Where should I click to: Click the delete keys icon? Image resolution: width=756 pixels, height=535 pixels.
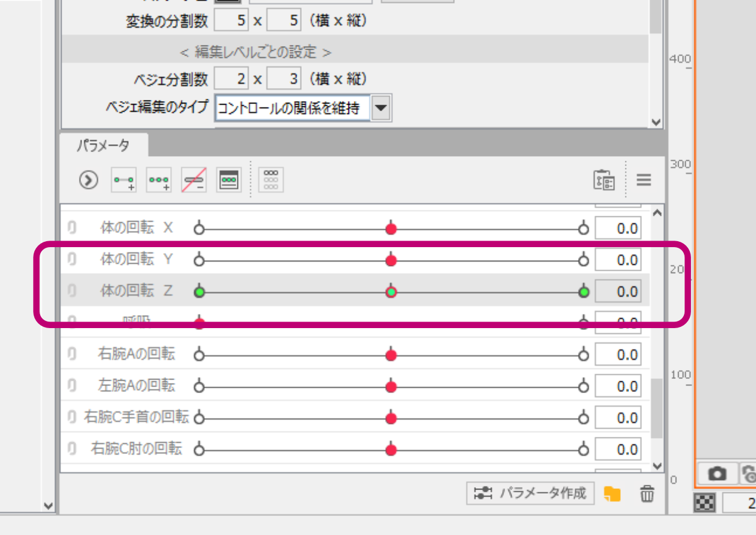click(194, 180)
